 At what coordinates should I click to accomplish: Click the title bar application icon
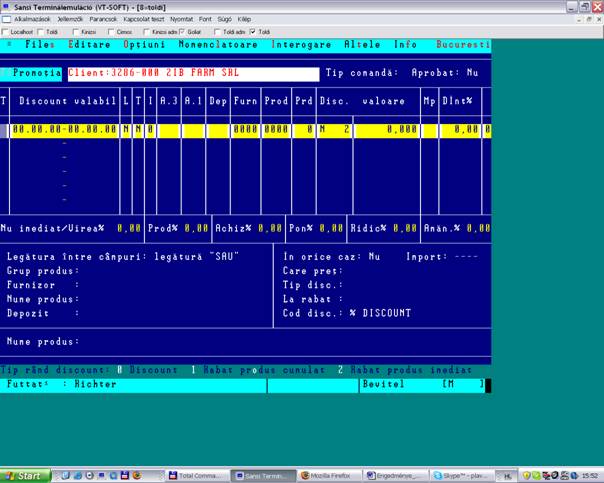tap(6, 7)
